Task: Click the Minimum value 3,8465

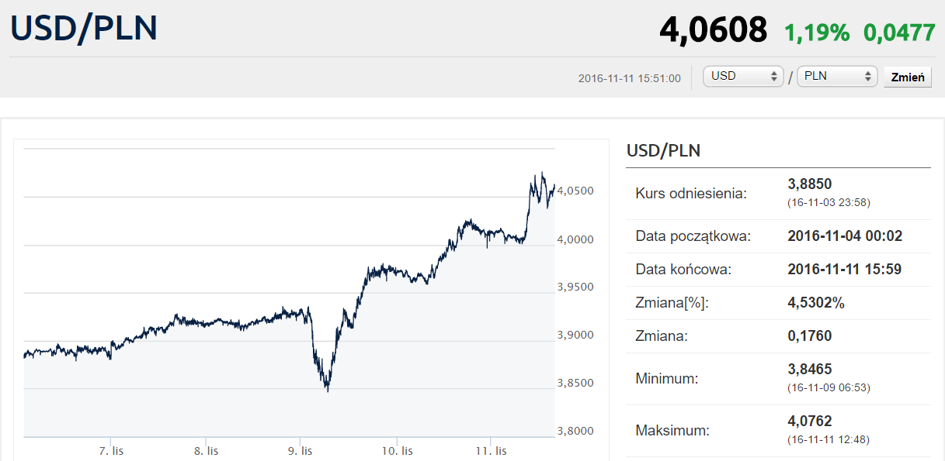Action: pyautogui.click(x=810, y=369)
